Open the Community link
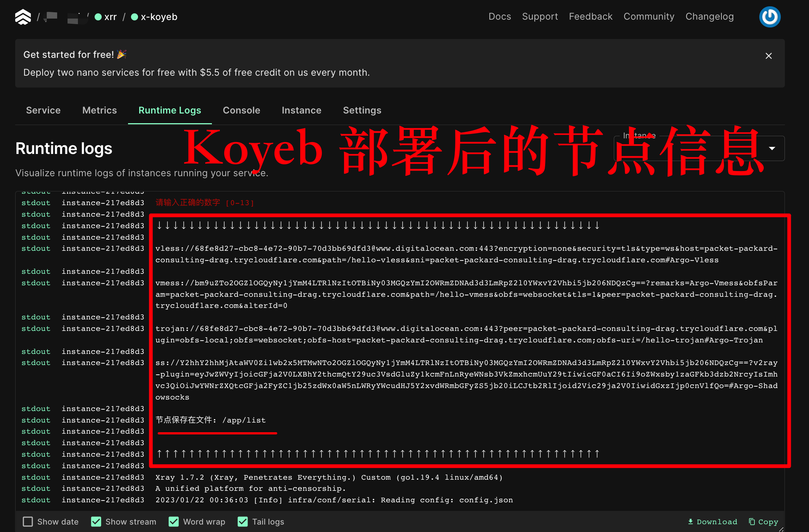This screenshot has height=532, width=809. [x=649, y=17]
